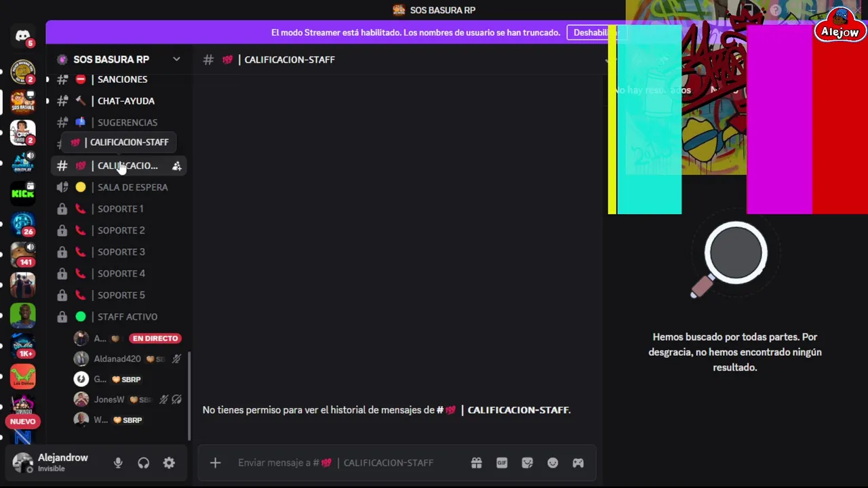The image size is (868, 488).
Task: Open server icon with 1K+ badge
Action: pyautogui.click(x=22, y=346)
